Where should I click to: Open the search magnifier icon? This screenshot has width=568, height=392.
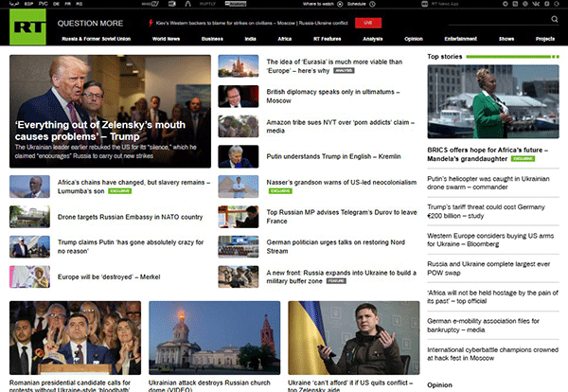pos(554,19)
